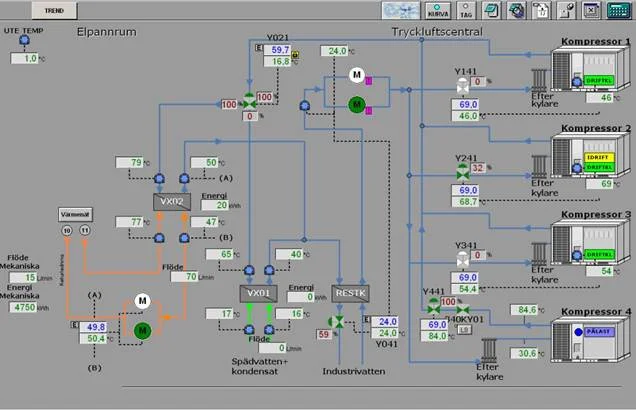Select the green M pump in Tryckluftscentral loop

(x=357, y=105)
